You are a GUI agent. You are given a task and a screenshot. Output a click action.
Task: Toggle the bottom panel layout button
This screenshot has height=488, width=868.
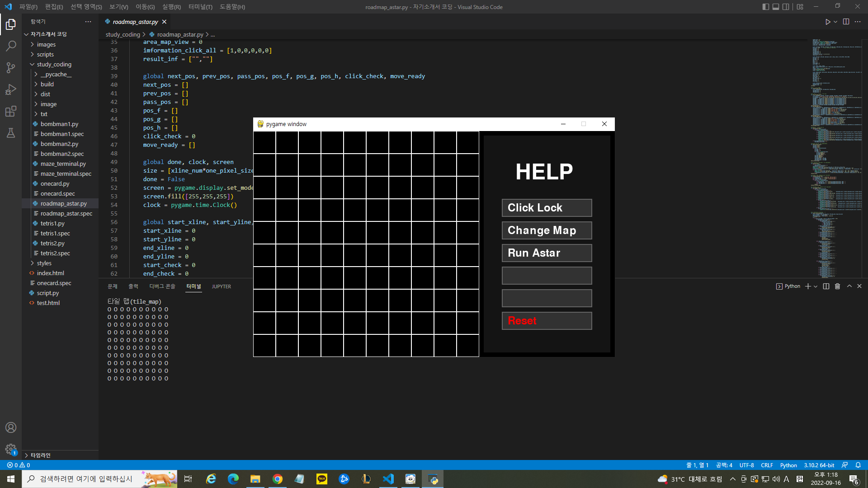(776, 7)
